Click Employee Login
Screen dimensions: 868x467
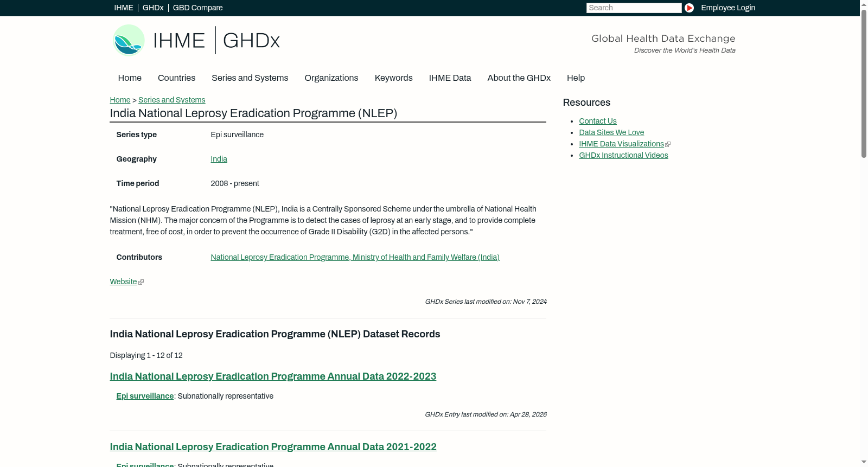coord(728,8)
